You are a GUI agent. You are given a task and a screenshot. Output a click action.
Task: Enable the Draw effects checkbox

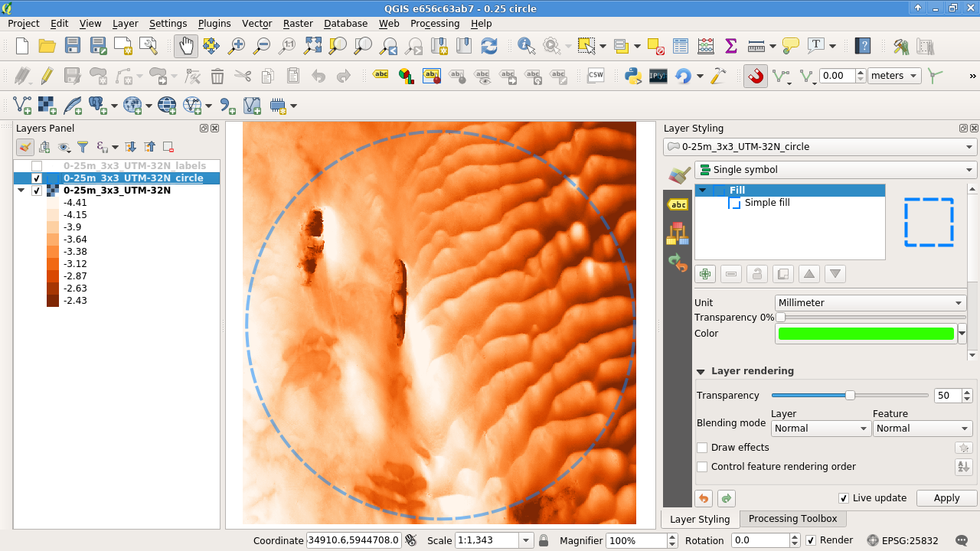(x=702, y=448)
